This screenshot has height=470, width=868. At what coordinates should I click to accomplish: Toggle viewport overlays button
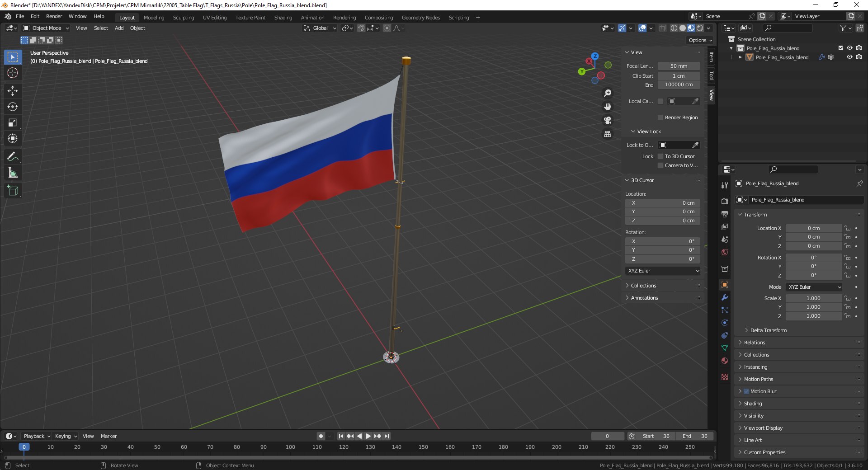pyautogui.click(x=642, y=28)
